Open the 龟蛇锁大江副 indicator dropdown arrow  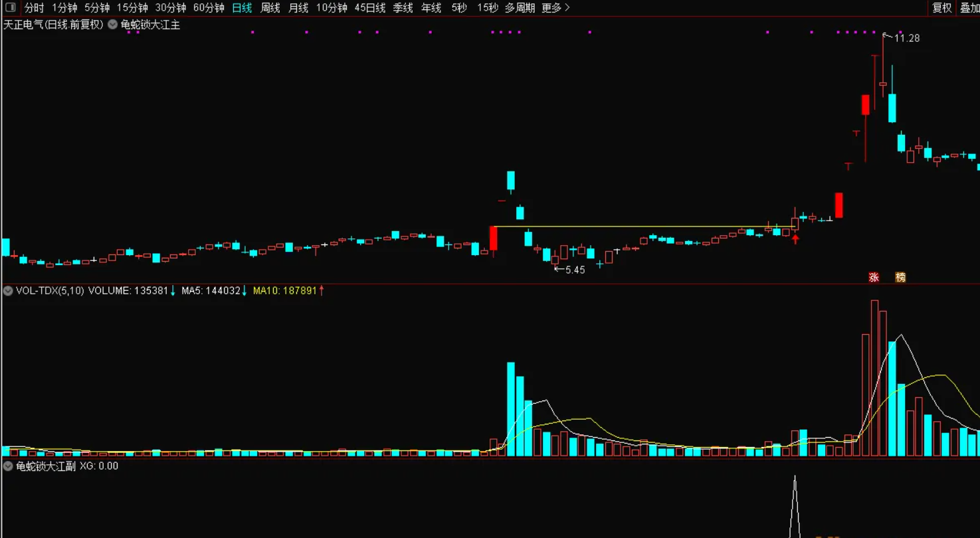click(x=8, y=466)
